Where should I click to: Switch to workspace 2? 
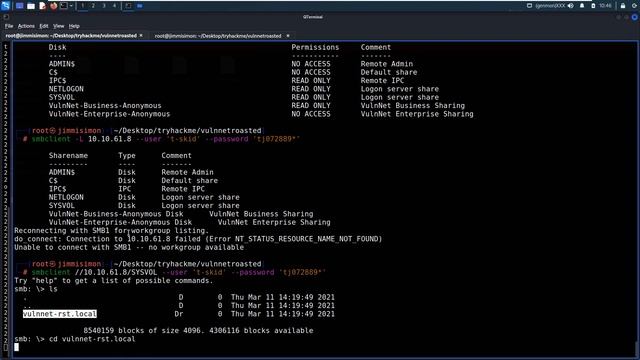tap(93, 6)
